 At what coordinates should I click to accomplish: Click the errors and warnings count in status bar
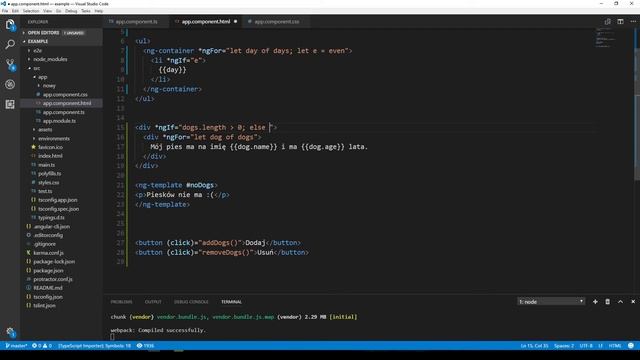pos(42,346)
